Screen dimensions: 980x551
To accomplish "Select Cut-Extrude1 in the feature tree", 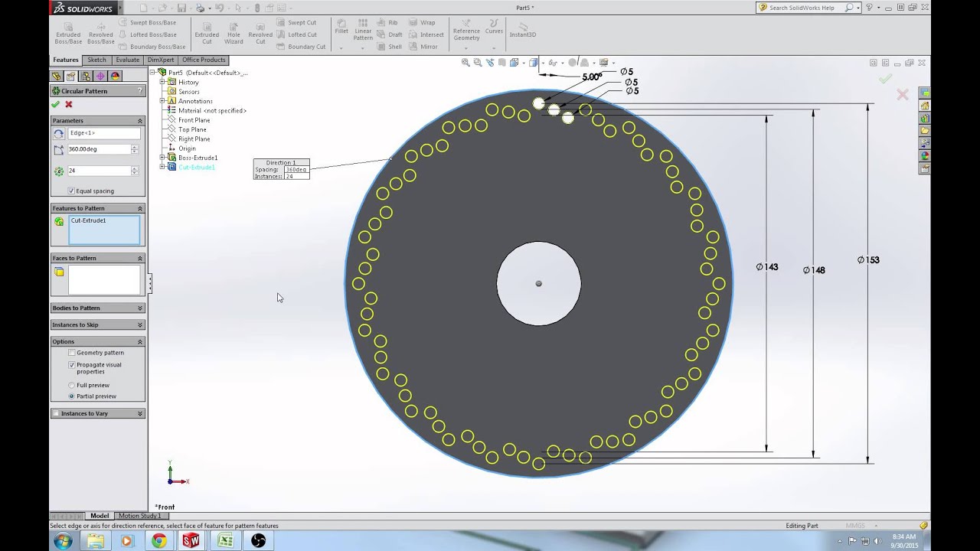I will tap(197, 167).
